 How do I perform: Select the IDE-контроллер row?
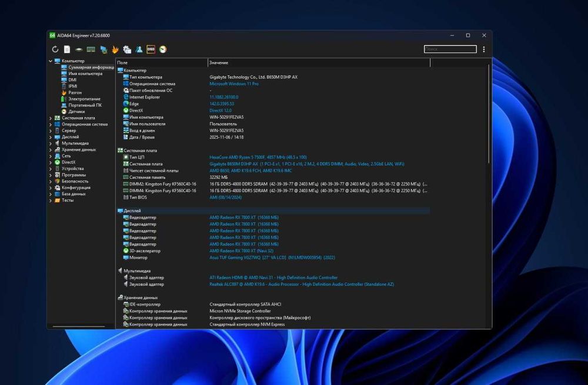[x=273, y=304]
